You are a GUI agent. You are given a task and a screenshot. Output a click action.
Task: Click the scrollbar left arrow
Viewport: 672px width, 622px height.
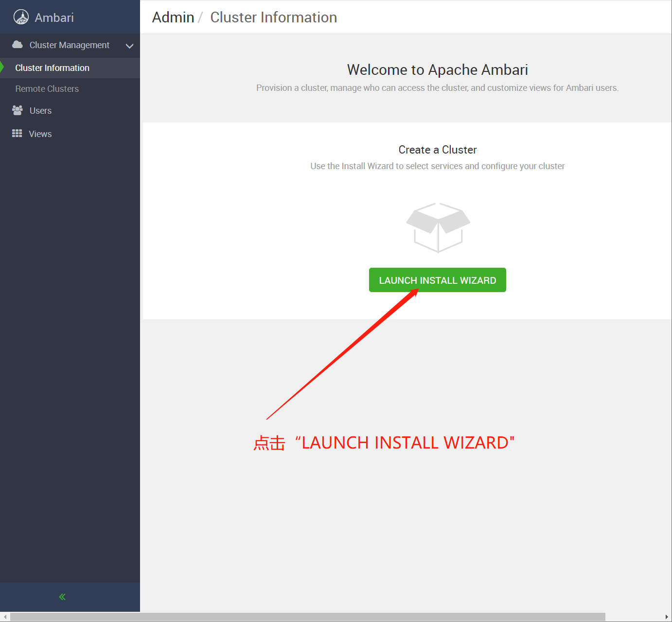pos(4,617)
